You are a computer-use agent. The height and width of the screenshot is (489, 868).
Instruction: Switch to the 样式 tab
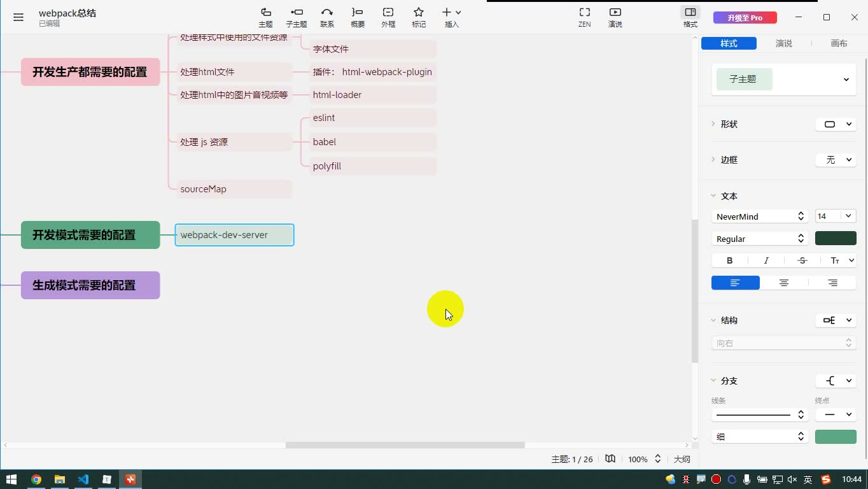[729, 43]
